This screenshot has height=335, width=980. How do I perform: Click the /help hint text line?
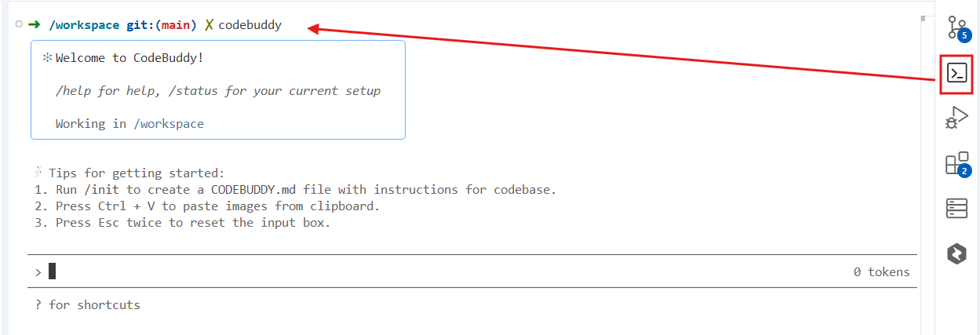click(218, 91)
